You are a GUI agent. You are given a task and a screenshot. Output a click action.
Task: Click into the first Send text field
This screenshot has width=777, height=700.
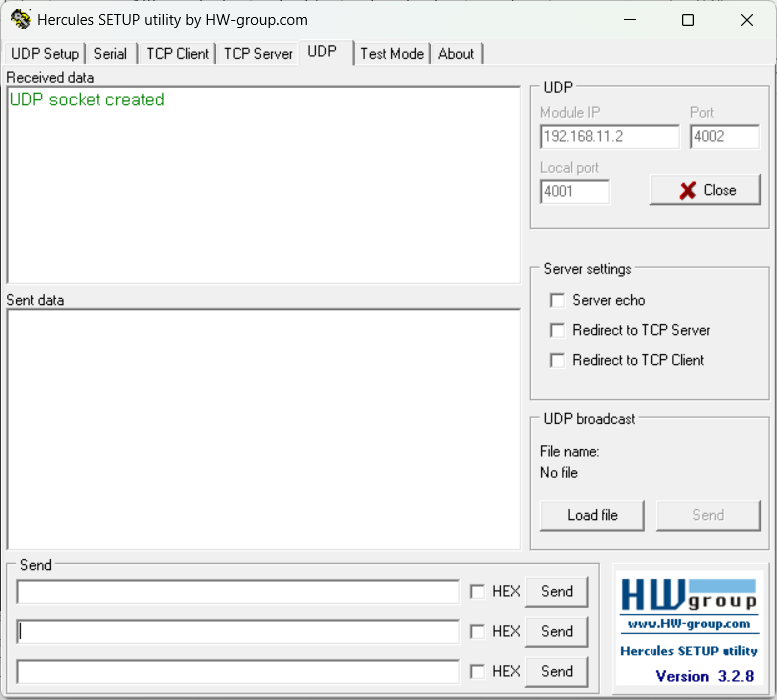(238, 592)
